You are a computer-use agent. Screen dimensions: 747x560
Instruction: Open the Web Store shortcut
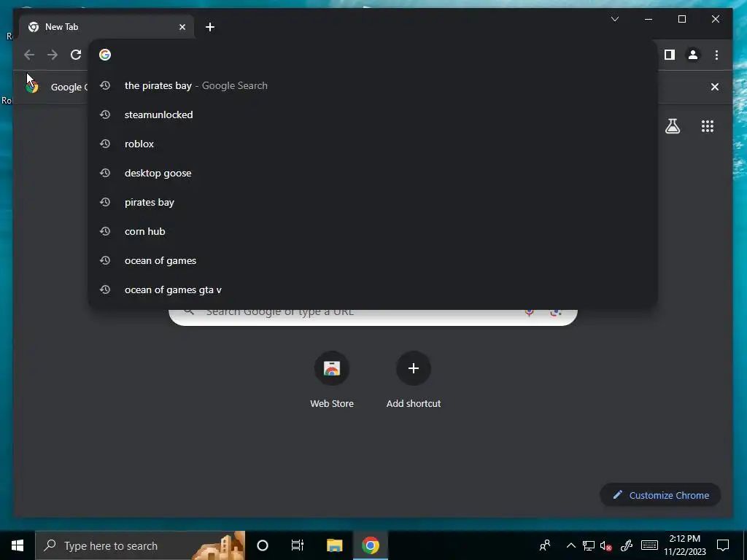(x=332, y=379)
